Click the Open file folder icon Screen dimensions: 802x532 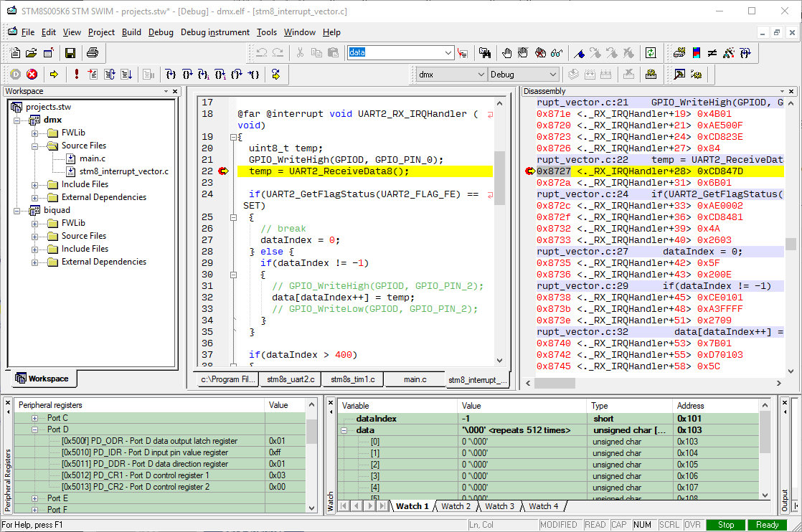[32, 53]
